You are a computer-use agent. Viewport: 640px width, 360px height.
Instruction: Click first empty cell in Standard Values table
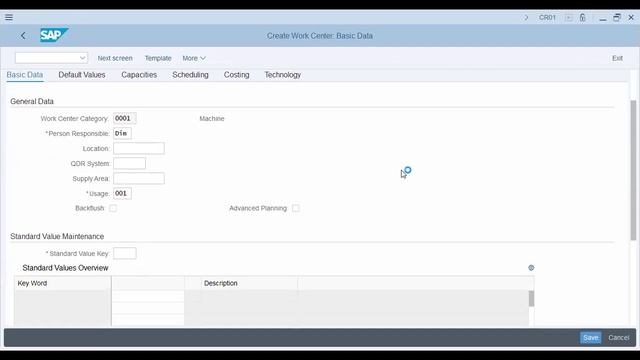[x=148, y=296]
